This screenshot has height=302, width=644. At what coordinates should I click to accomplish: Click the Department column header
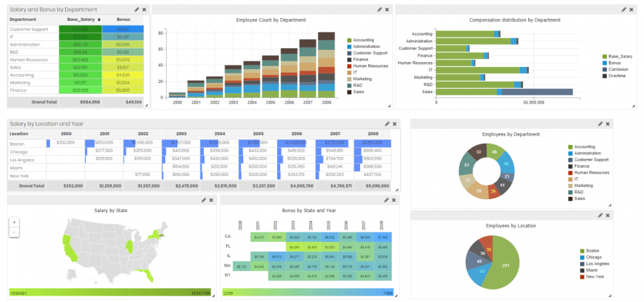(x=33, y=19)
